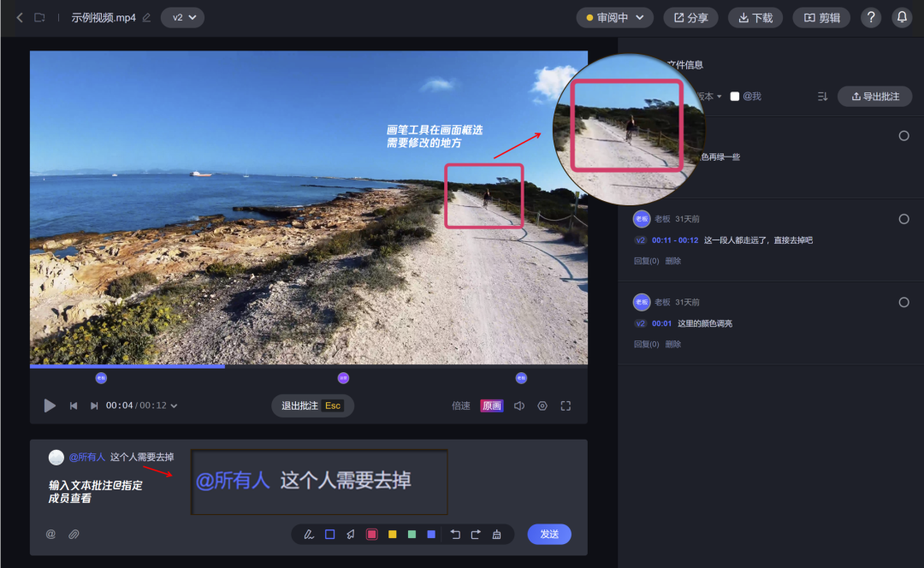This screenshot has width=924, height=568.
Task: Mark the 00:11 - 00:12 comment as resolved
Action: (x=903, y=219)
